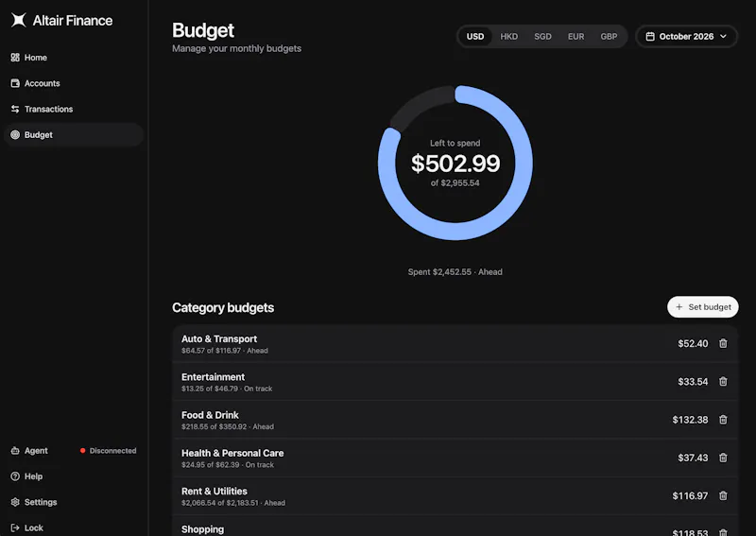756x536 pixels.
Task: Open the Auto & Transport category row
Action: [x=455, y=343]
